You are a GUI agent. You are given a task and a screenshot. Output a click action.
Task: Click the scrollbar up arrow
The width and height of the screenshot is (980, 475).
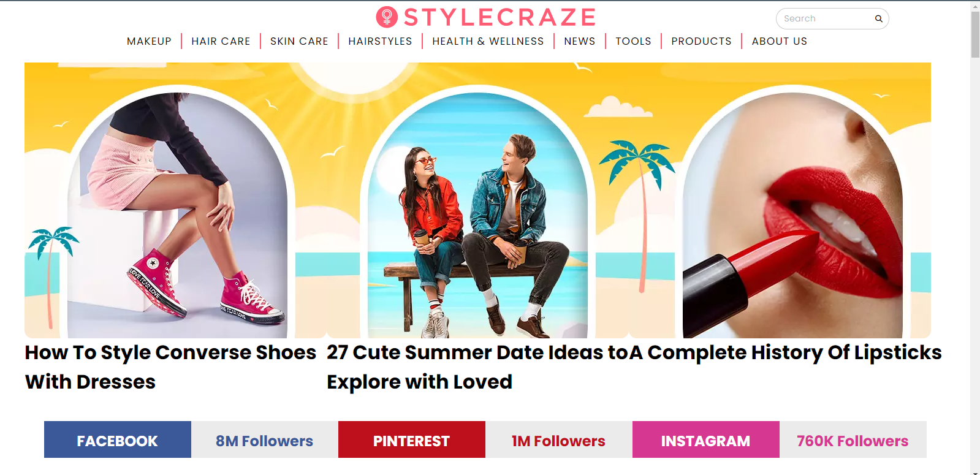(975, 6)
